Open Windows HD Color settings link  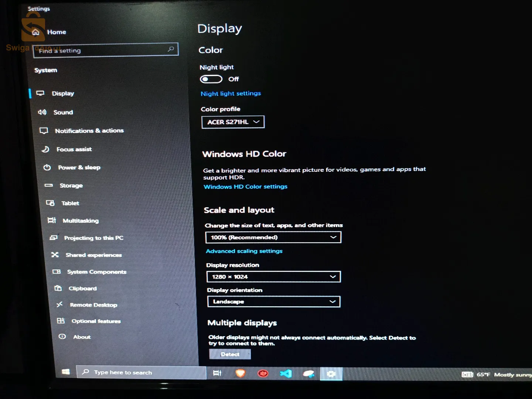[245, 187]
